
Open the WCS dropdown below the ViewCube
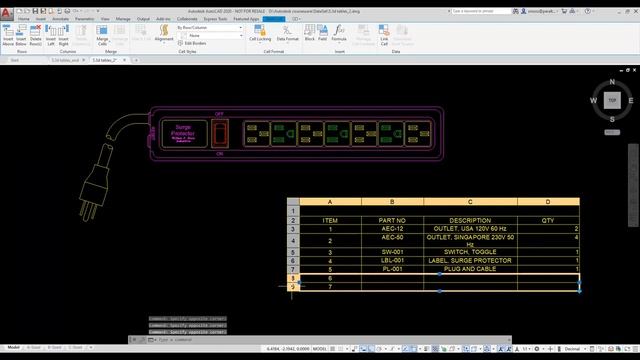[x=612, y=132]
